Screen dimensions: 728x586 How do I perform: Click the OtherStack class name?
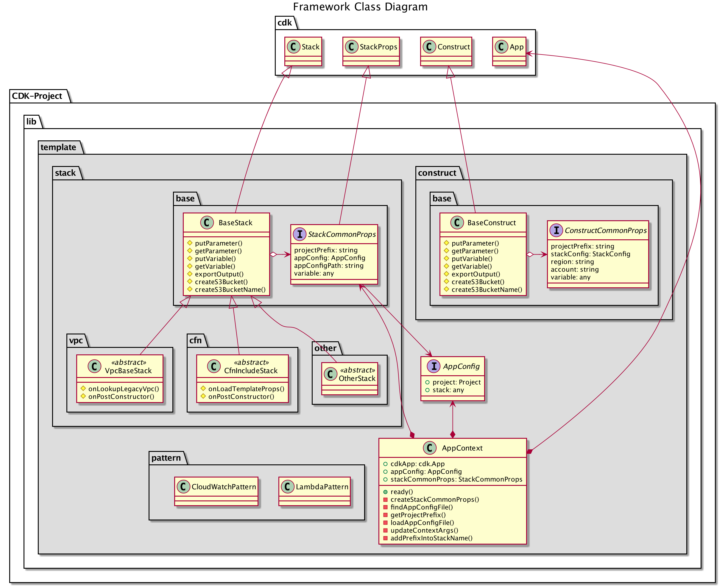[x=357, y=378]
